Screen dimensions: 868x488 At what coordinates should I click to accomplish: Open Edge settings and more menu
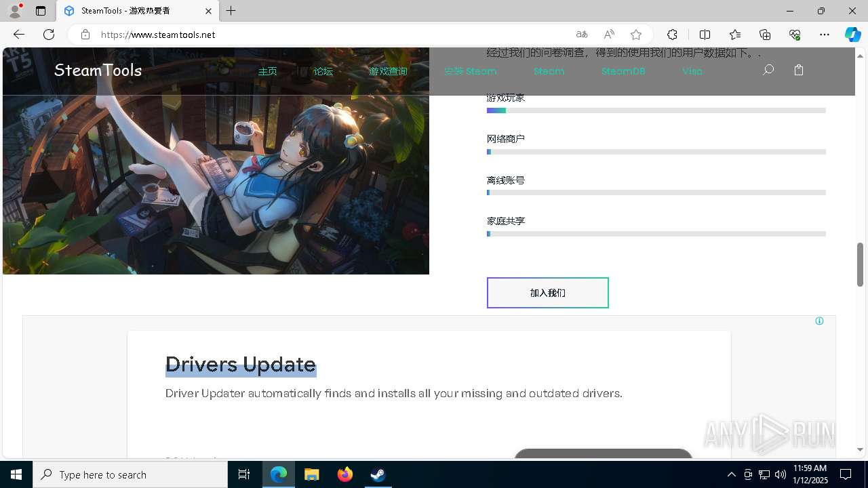pos(825,35)
